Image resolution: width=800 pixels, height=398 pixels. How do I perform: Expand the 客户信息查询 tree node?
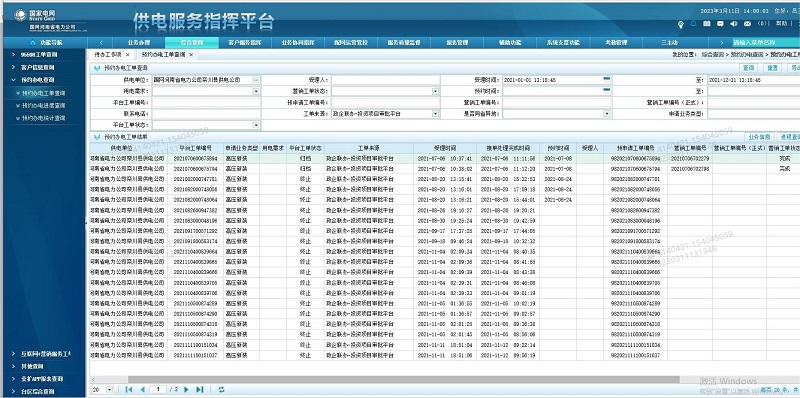[13, 67]
